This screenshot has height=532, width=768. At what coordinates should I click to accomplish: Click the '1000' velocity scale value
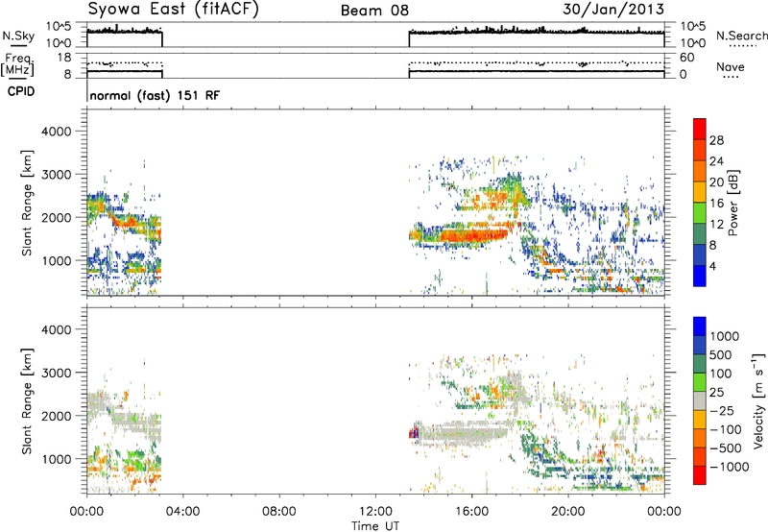725,336
